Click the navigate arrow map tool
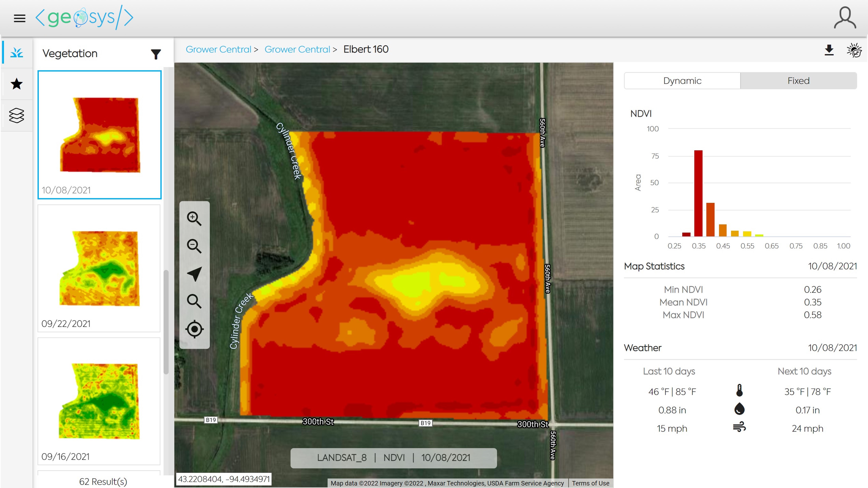This screenshot has height=488, width=868. (194, 274)
